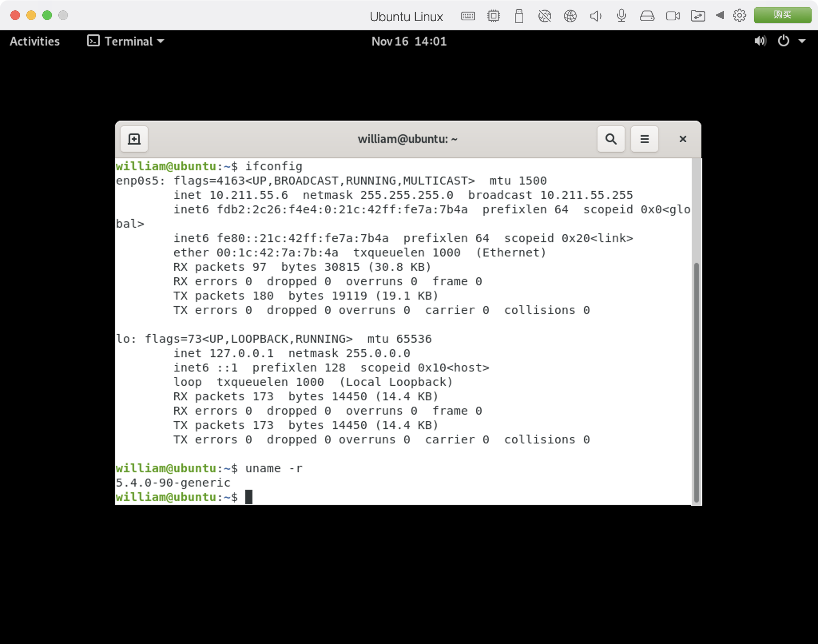Open the hard disk drive icon
The width and height of the screenshot is (818, 644).
[x=647, y=16]
